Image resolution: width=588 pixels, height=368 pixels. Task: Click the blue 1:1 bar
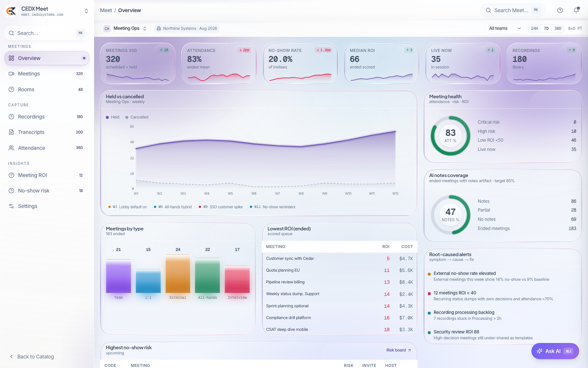click(x=148, y=281)
